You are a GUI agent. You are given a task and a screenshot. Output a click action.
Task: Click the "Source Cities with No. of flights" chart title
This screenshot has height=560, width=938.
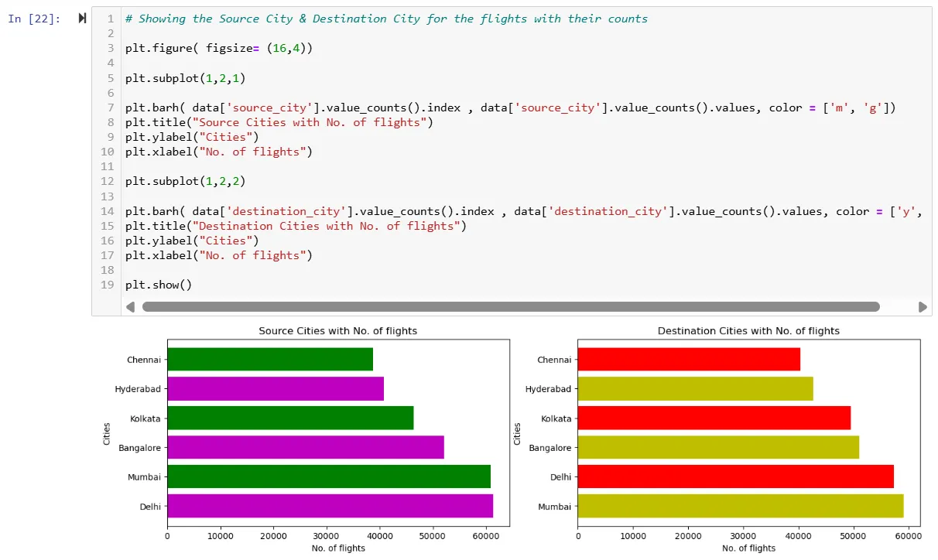337,331
